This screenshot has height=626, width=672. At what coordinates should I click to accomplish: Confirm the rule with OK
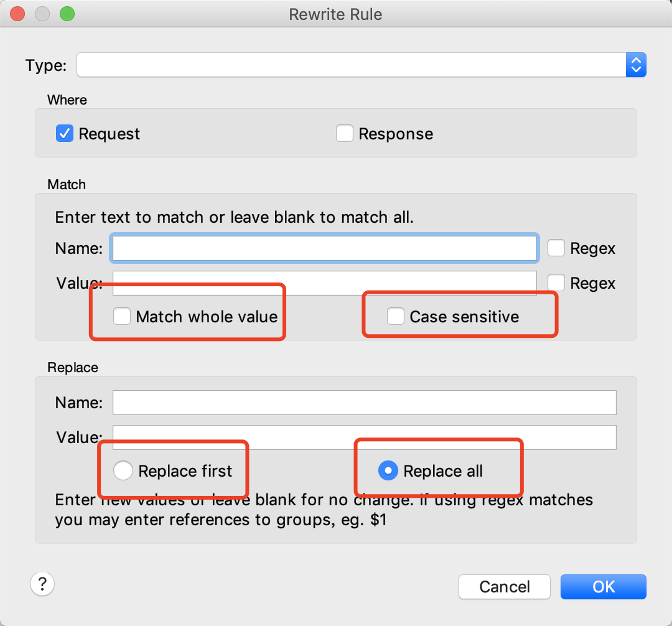pyautogui.click(x=603, y=587)
